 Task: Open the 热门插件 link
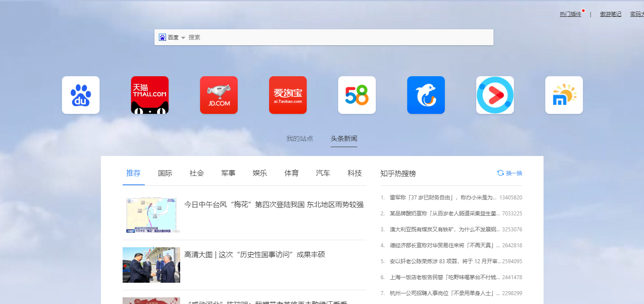(571, 14)
